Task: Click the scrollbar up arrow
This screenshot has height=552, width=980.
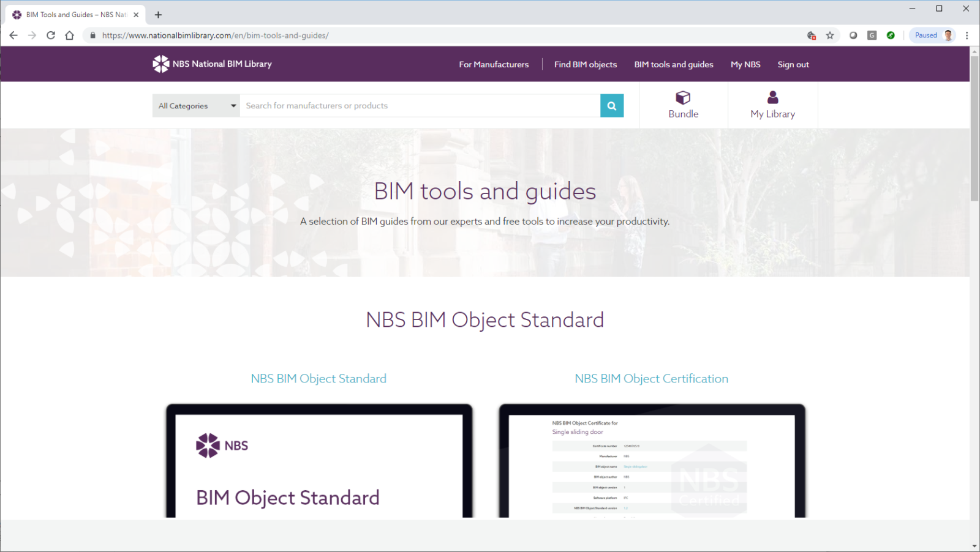Action: click(974, 51)
